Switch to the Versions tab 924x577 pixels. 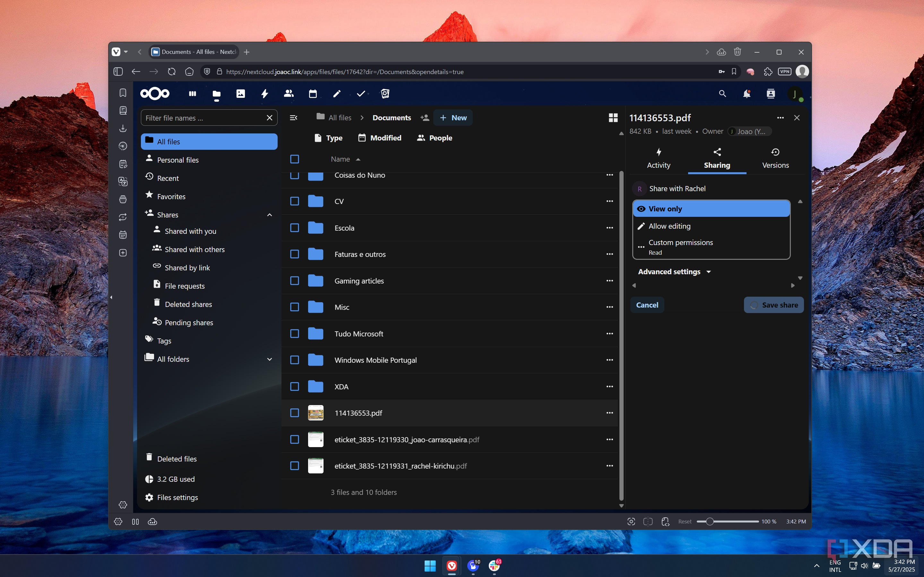tap(775, 158)
